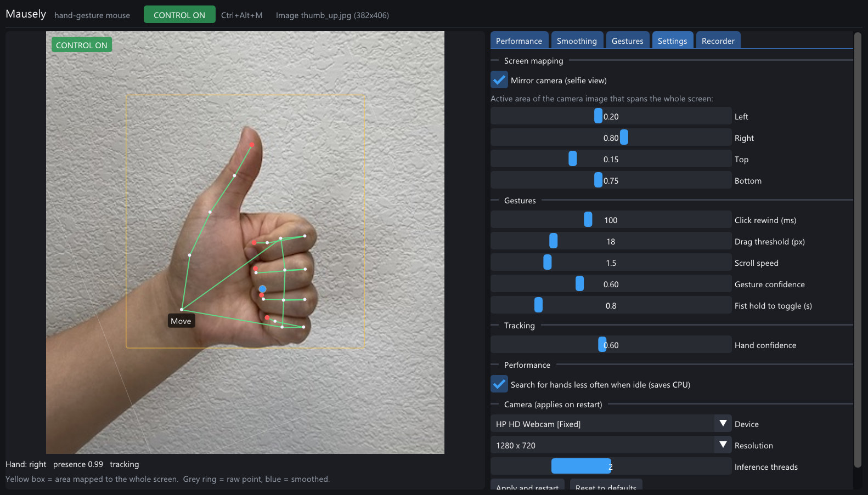Uncheck Mirror camera (selfie view)

point(499,80)
